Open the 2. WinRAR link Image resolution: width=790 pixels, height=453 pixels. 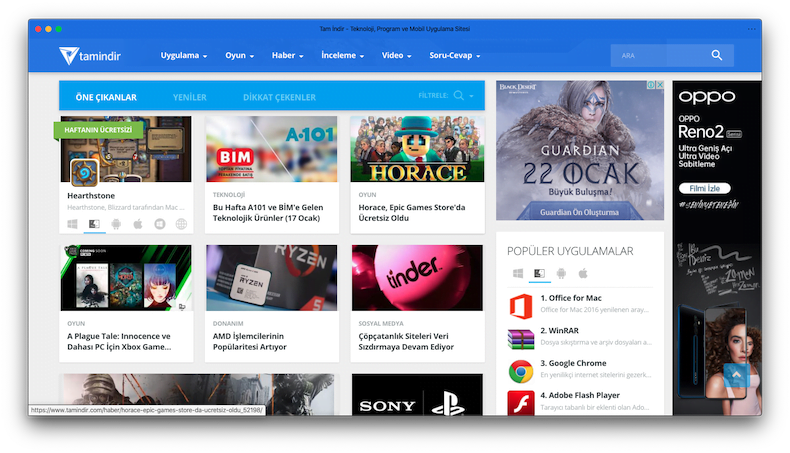(x=559, y=331)
